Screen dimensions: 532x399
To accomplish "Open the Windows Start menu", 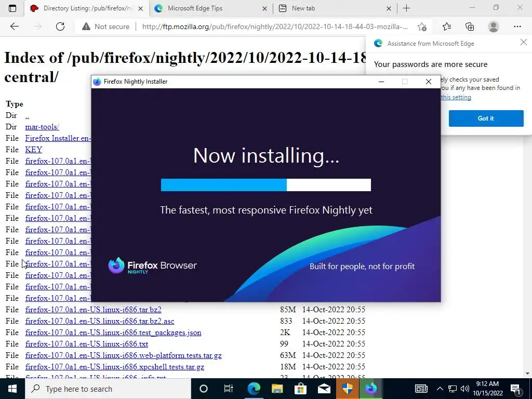I will click(x=12, y=389).
